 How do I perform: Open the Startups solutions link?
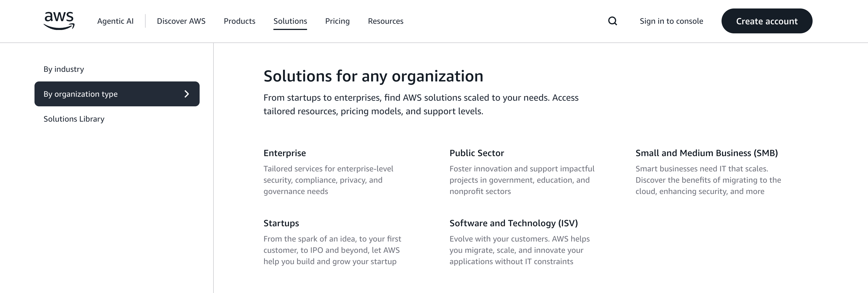[x=281, y=223]
